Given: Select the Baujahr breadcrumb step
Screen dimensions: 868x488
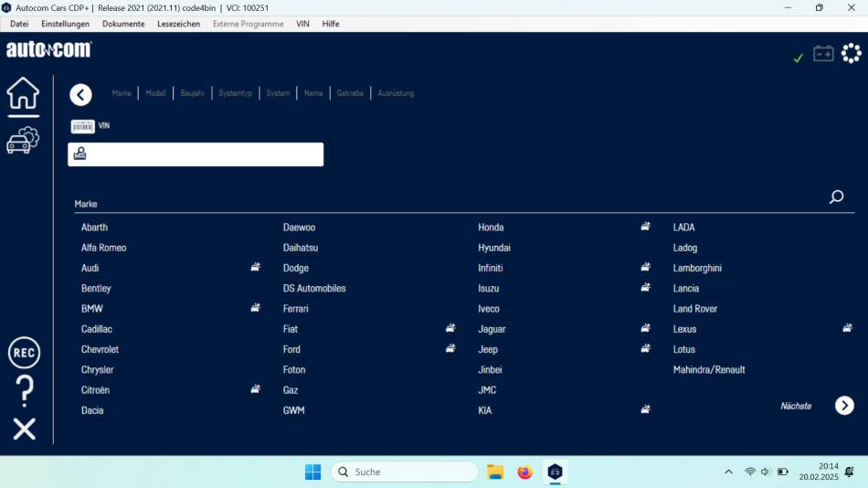Looking at the screenshot, I should tap(192, 93).
